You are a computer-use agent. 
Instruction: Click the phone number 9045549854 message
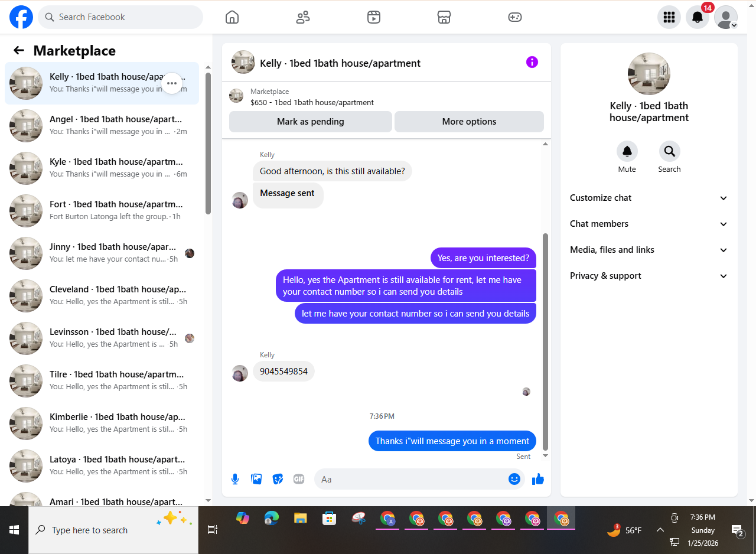284,371
